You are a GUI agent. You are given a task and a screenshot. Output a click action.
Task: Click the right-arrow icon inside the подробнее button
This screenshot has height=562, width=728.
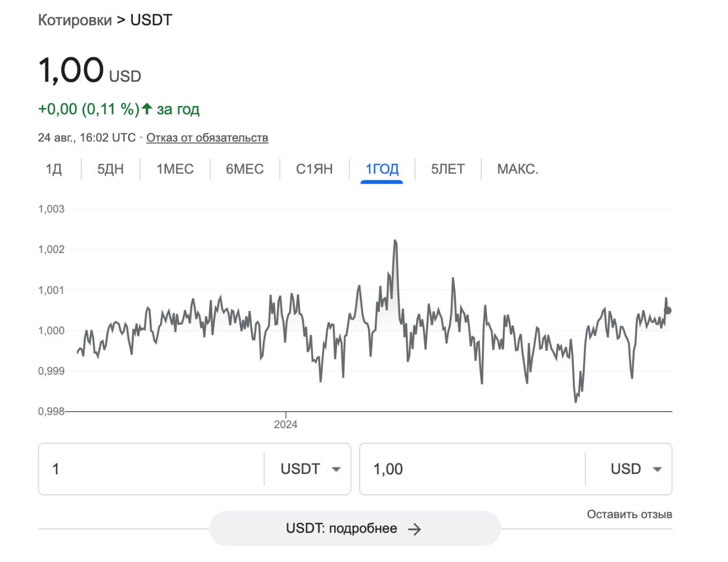(x=415, y=528)
